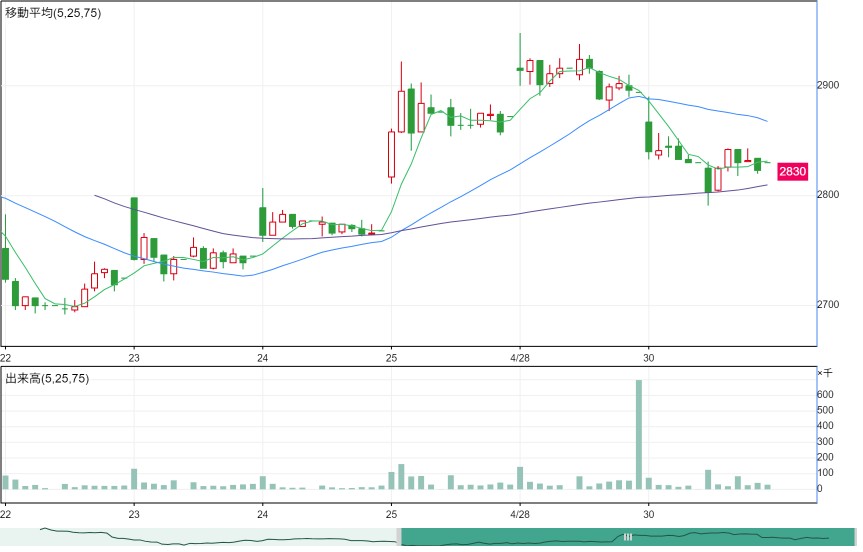The image size is (863, 552).
Task: Click the 0 volume axis label
Action: 820,488
